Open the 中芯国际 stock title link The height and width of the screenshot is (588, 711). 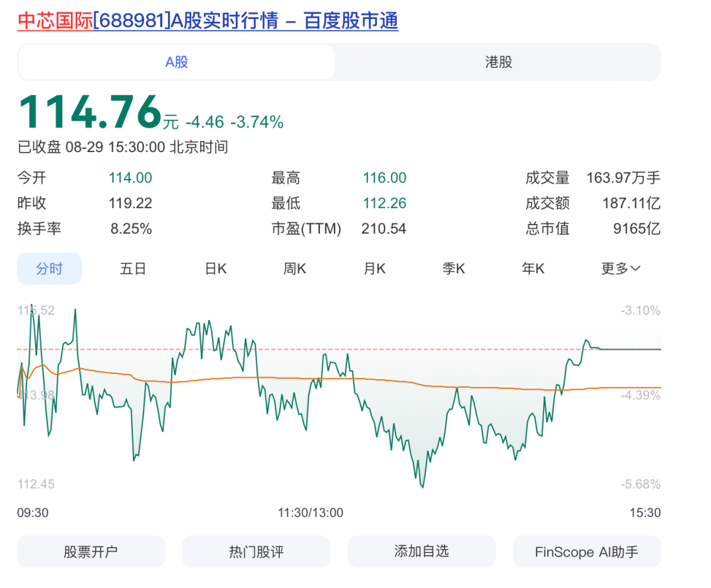(207, 21)
